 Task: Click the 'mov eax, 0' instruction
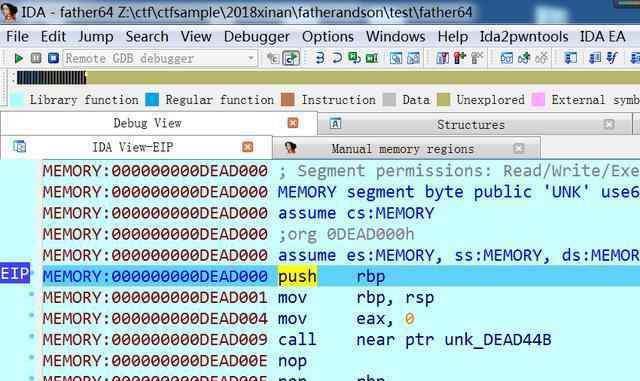(346, 319)
